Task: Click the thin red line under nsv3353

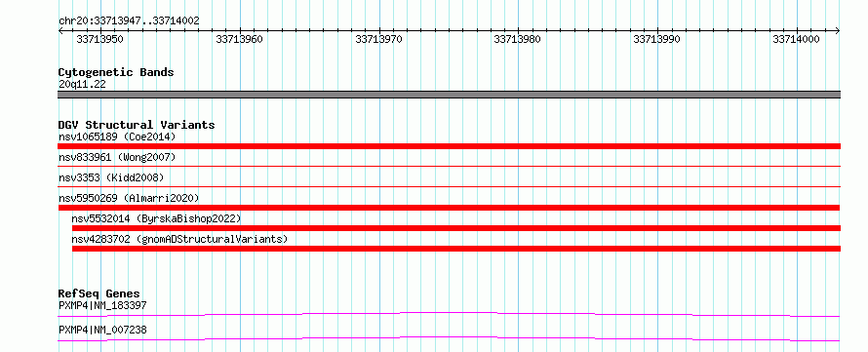Action: tap(449, 186)
